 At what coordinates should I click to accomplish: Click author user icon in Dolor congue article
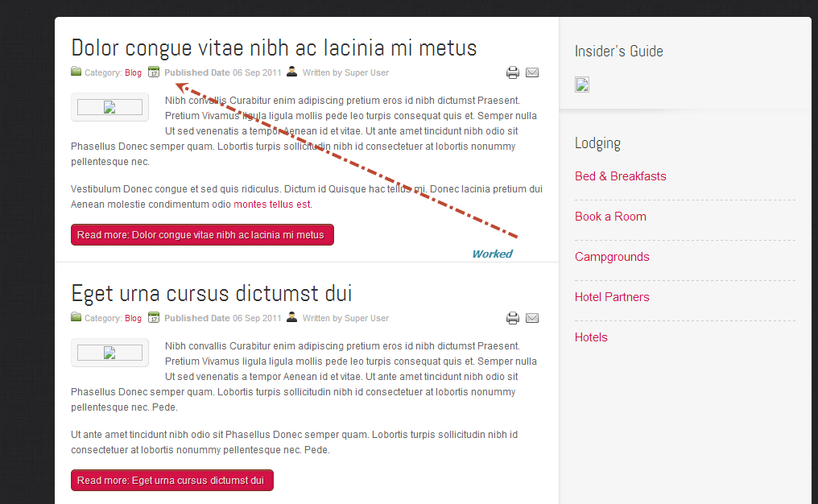point(292,72)
